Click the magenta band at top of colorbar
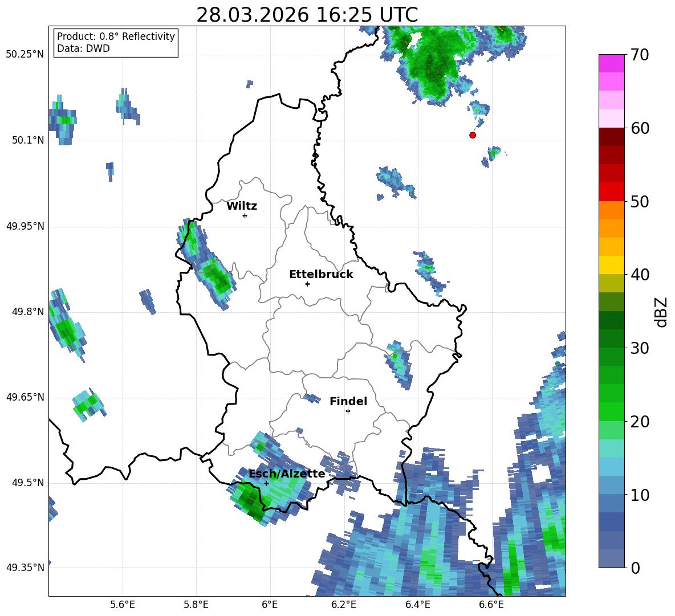 tap(611, 64)
